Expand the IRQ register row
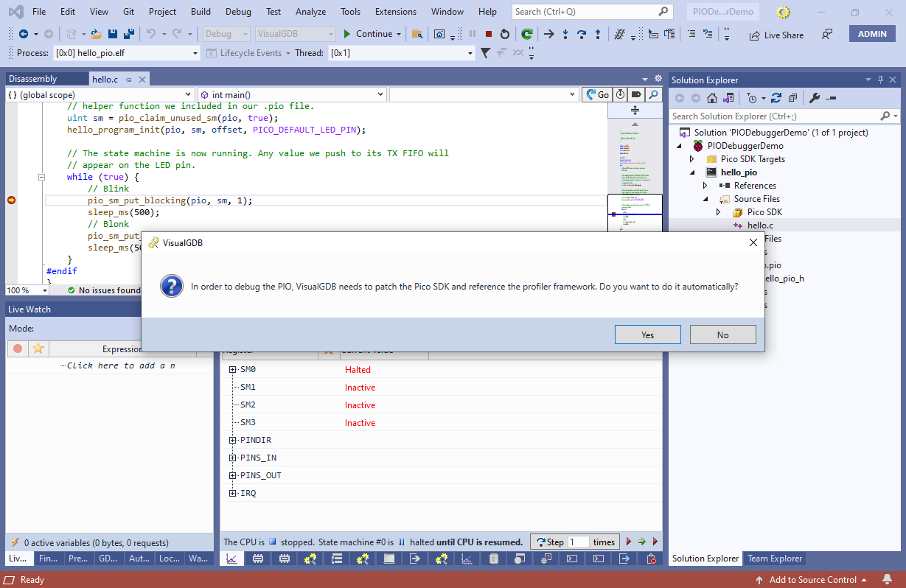The width and height of the screenshot is (906, 588). point(233,493)
